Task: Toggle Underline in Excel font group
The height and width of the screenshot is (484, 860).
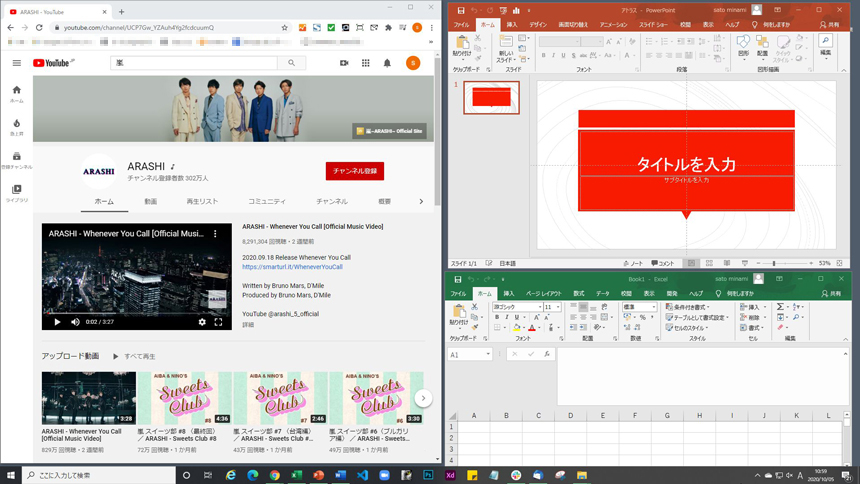Action: coord(517,317)
